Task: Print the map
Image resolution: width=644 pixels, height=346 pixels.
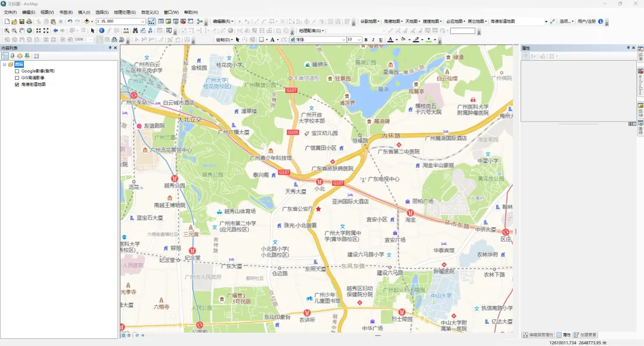Action: click(29, 21)
